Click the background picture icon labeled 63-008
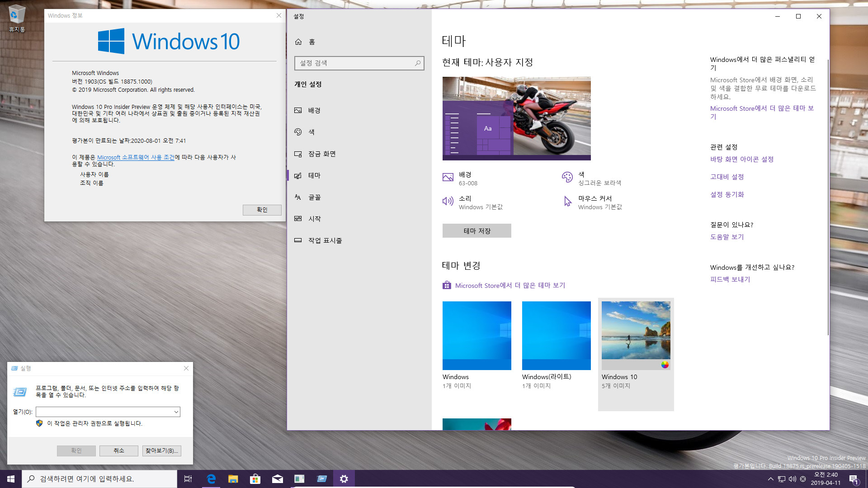Viewport: 868px width, 488px height. [448, 177]
